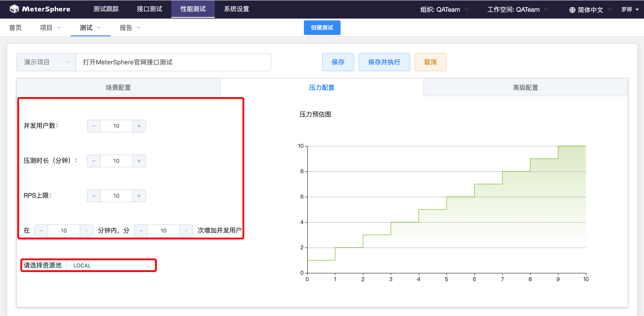
Task: Open the LOCAL resource pool dropdown
Action: (x=110, y=265)
